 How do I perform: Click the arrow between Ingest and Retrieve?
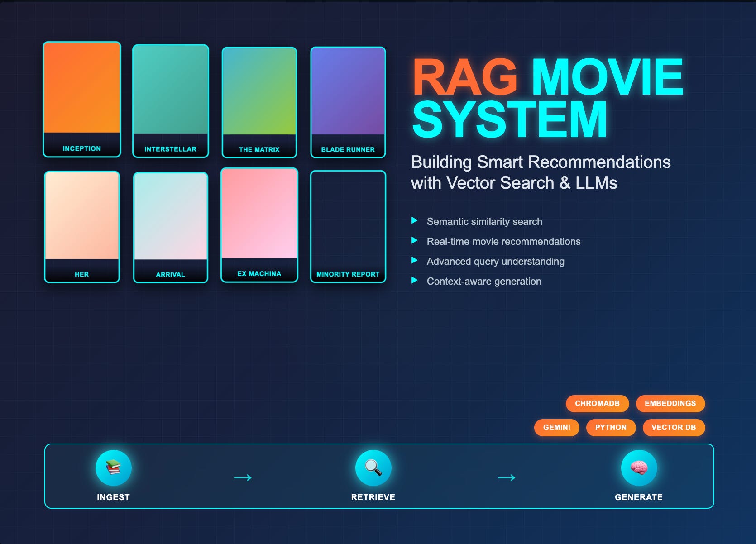tap(243, 477)
